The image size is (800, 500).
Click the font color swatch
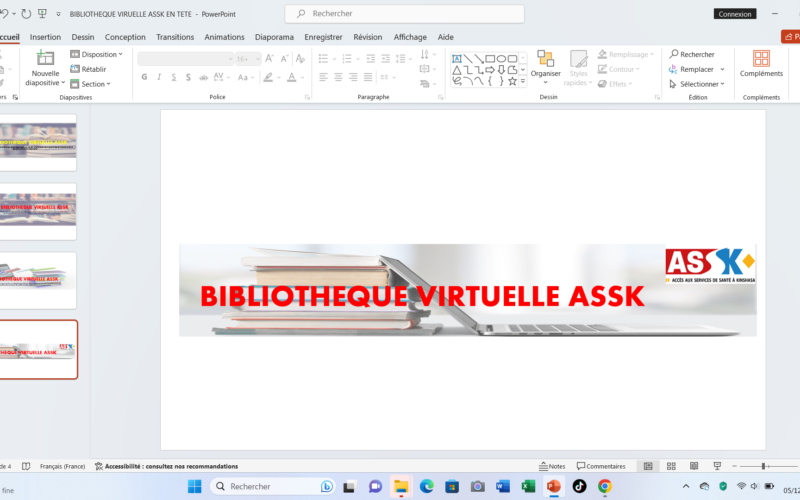point(291,77)
